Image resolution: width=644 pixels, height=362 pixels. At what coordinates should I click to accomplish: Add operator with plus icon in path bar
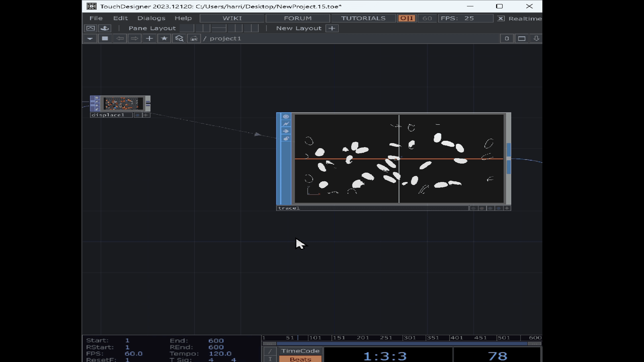point(149,39)
